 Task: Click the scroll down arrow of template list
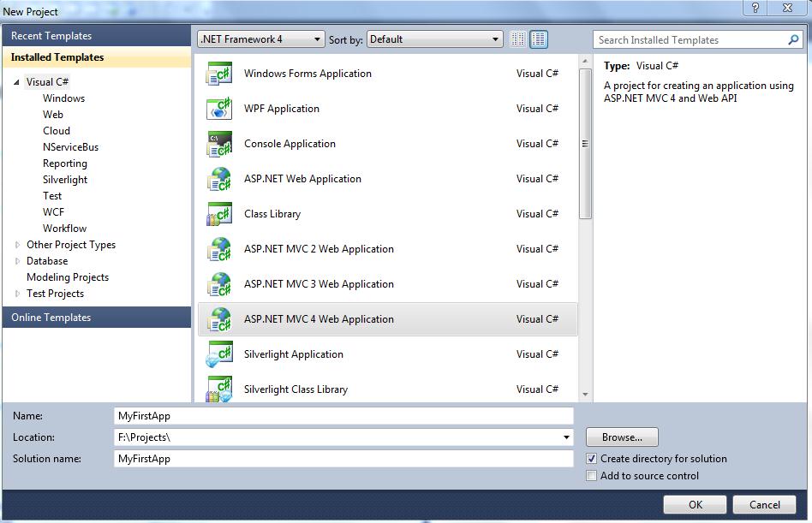(585, 395)
